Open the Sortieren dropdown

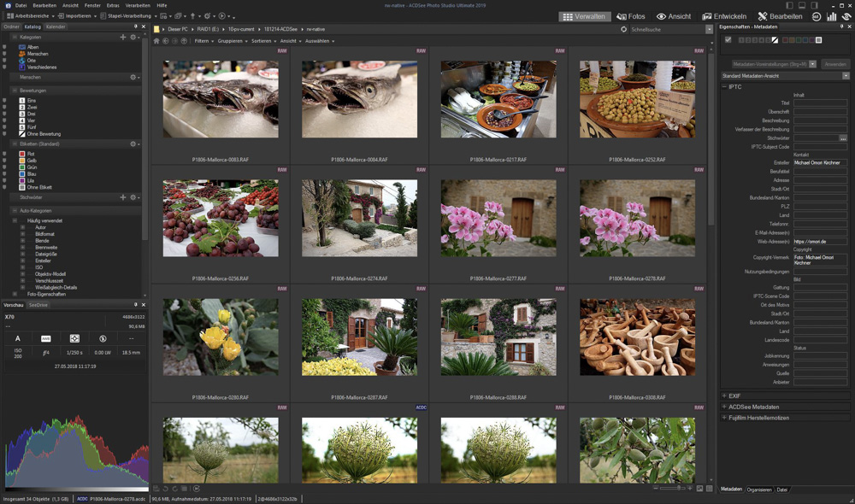263,41
